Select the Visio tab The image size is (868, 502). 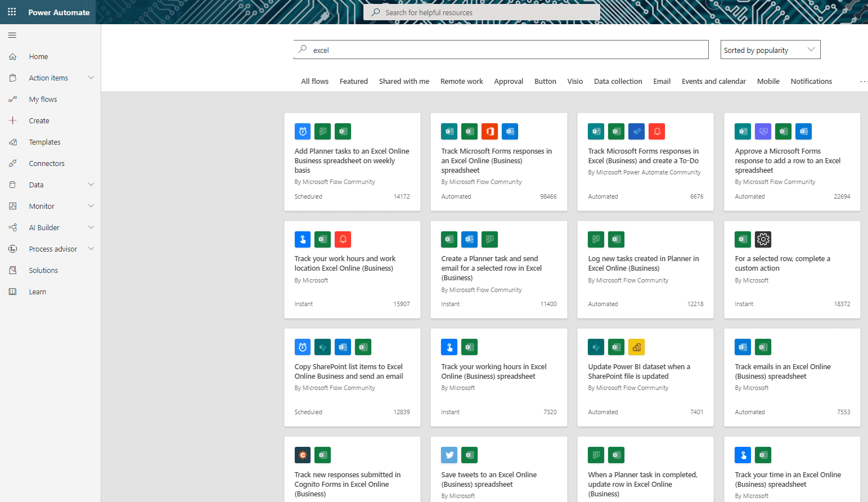point(575,82)
